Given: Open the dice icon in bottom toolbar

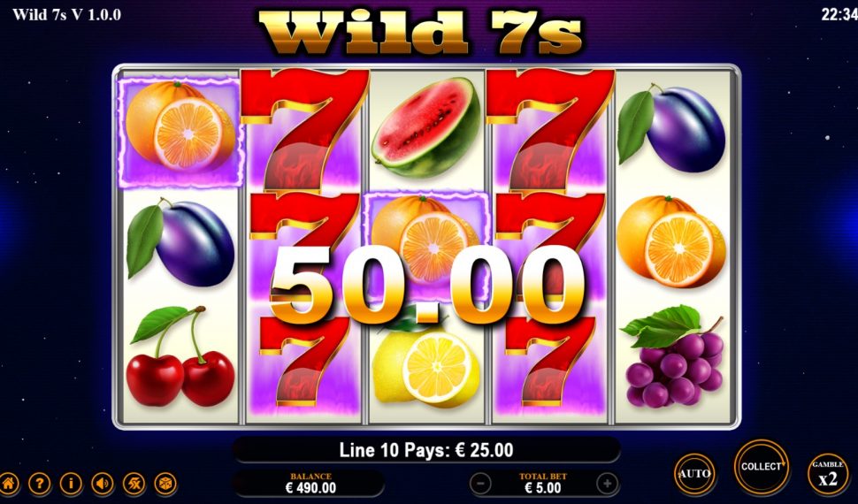Looking at the screenshot, I should coord(165,484).
